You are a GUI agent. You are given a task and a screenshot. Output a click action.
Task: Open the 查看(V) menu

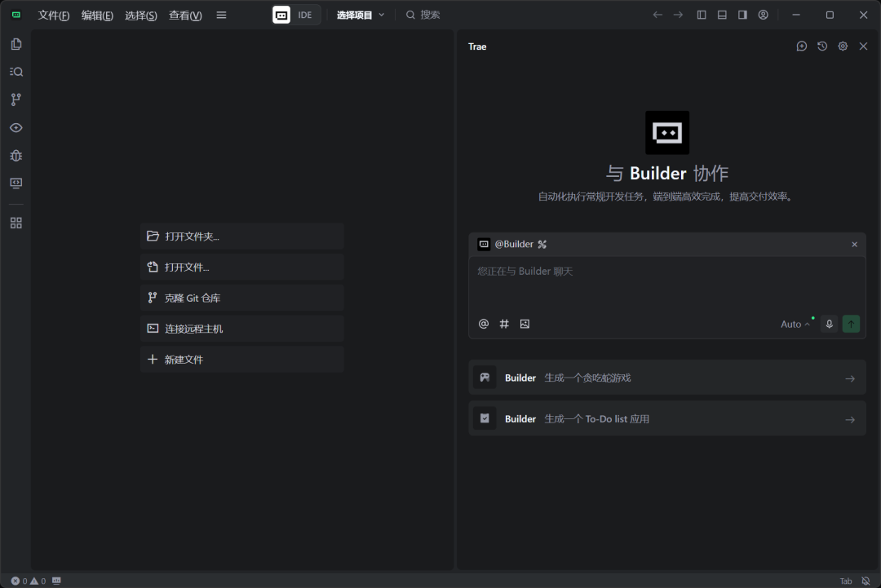coord(185,15)
